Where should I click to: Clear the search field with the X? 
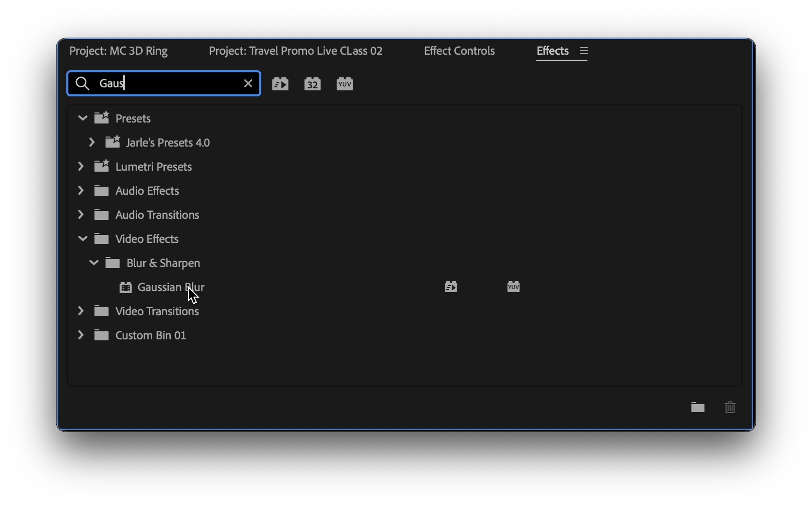248,83
